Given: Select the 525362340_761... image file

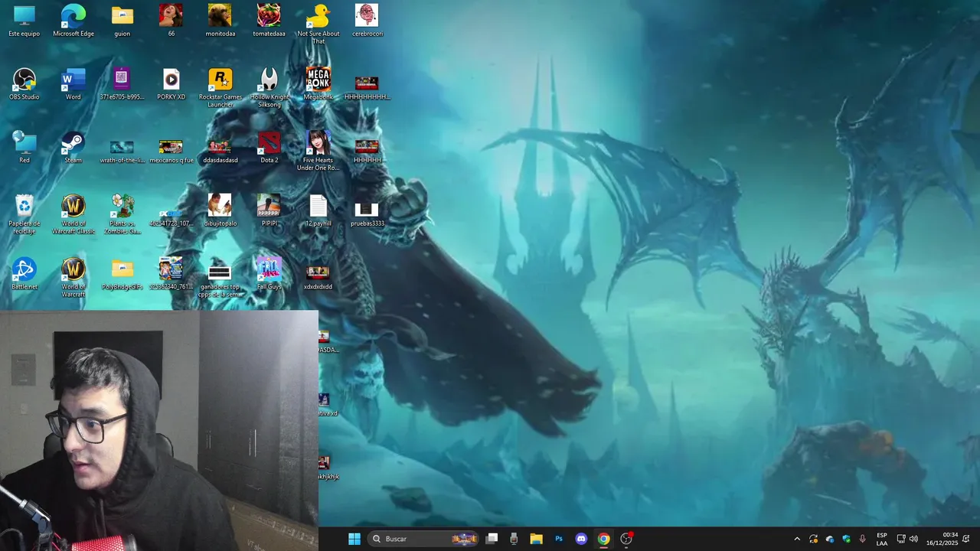Looking at the screenshot, I should pyautogui.click(x=171, y=274).
